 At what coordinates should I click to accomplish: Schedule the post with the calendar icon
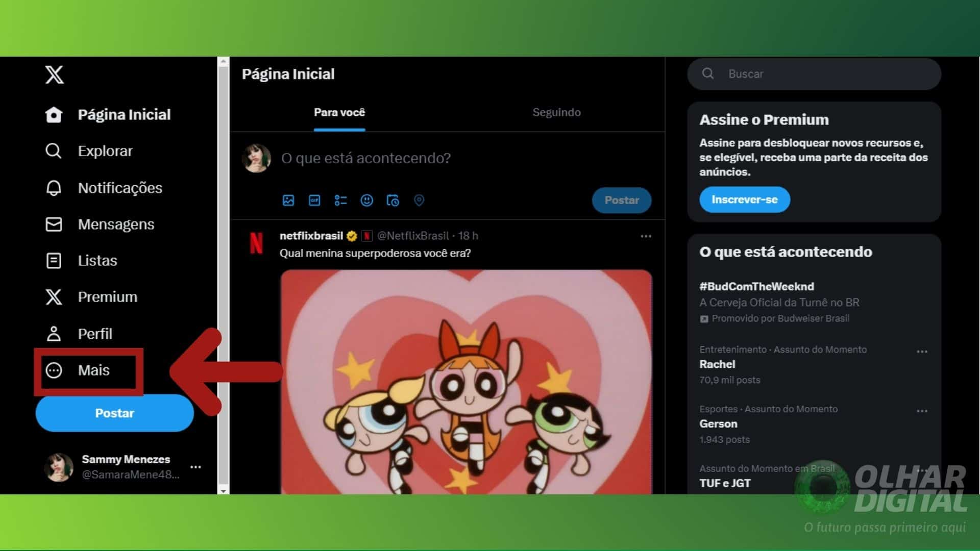click(393, 201)
